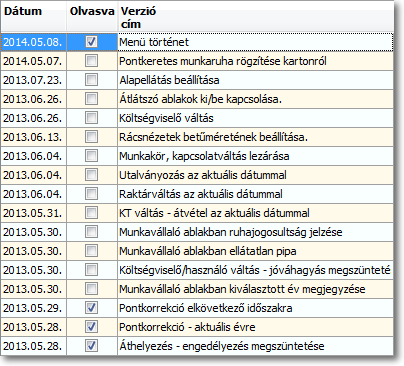Click the 2013.05.30. date beside Költségviselő/használó váltás
Viewport: 404px width, 366px height.
coord(33,270)
